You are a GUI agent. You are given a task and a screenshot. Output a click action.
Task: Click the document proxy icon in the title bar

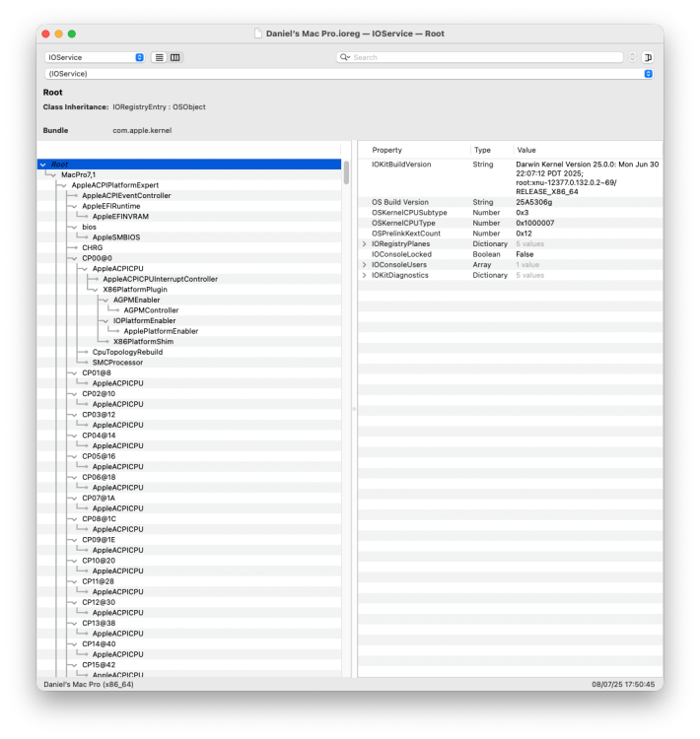click(258, 34)
